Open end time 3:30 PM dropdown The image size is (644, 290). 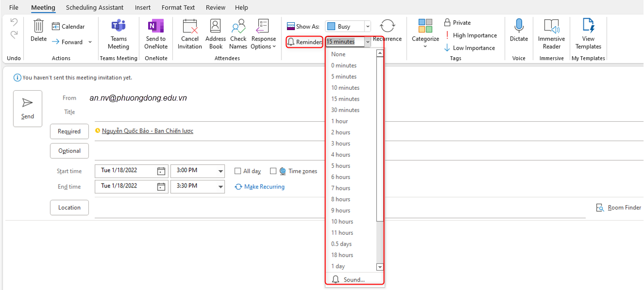pyautogui.click(x=221, y=187)
